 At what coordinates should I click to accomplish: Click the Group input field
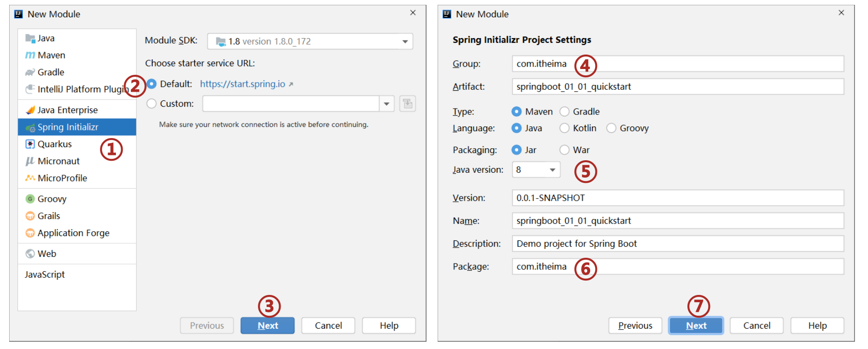tap(678, 64)
